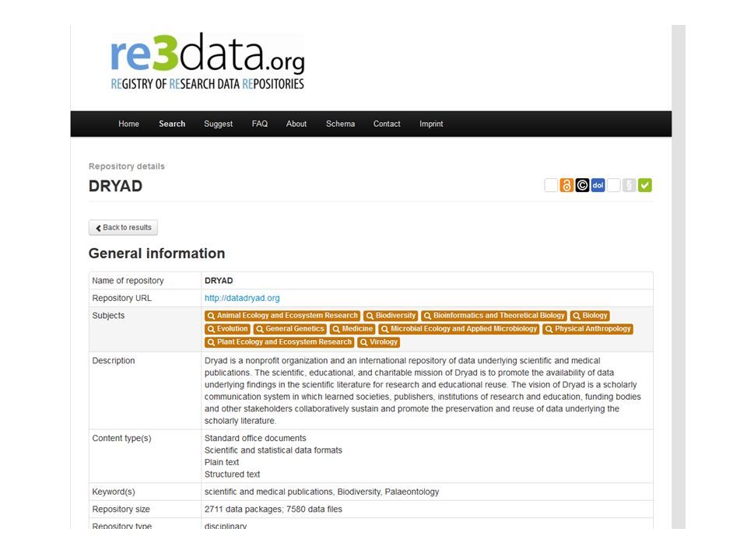Open the http://datadryad.org link
747x560 pixels.
click(x=242, y=298)
